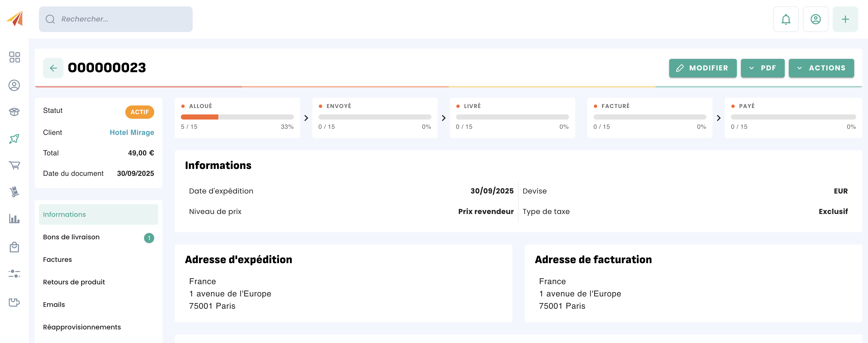
Task: Click the dashboard grid icon in sidebar
Action: [15, 57]
